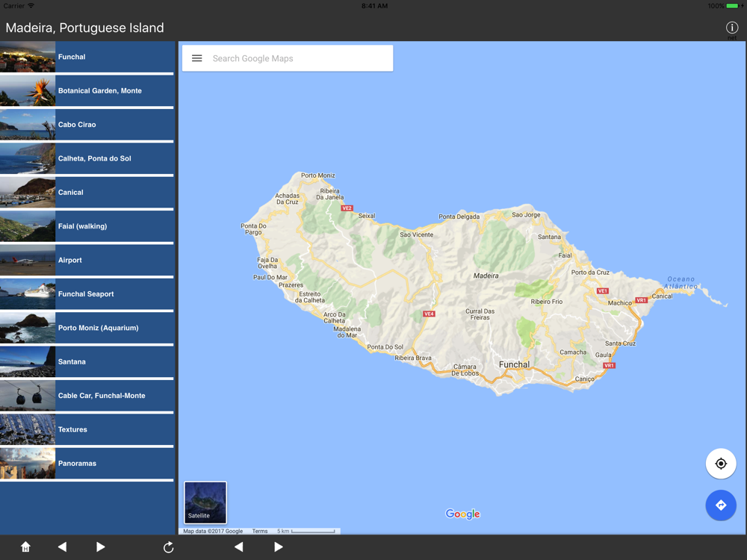Click Santa Cruz label on the map
The image size is (747, 560).
(x=620, y=343)
